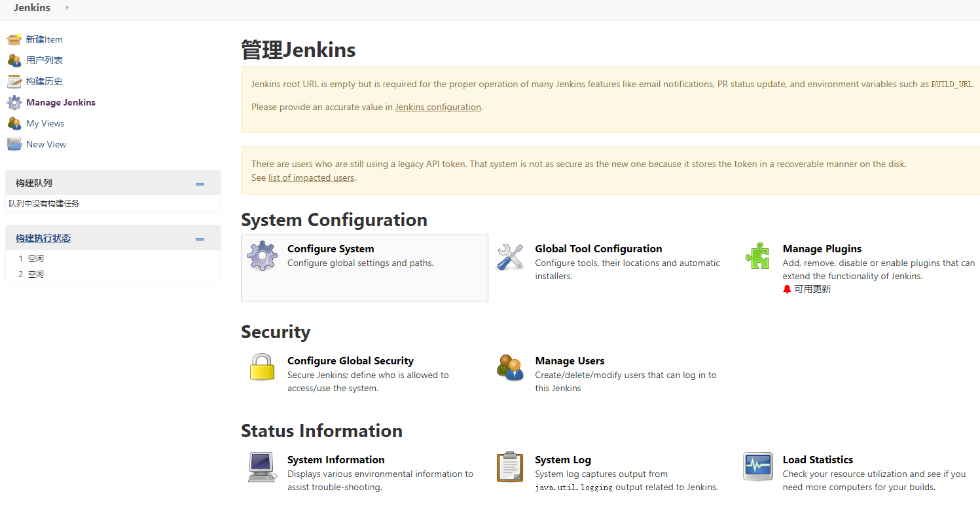Click the 可用更新 text under Manage Plugins
This screenshot has height=517, width=980.
pos(812,289)
